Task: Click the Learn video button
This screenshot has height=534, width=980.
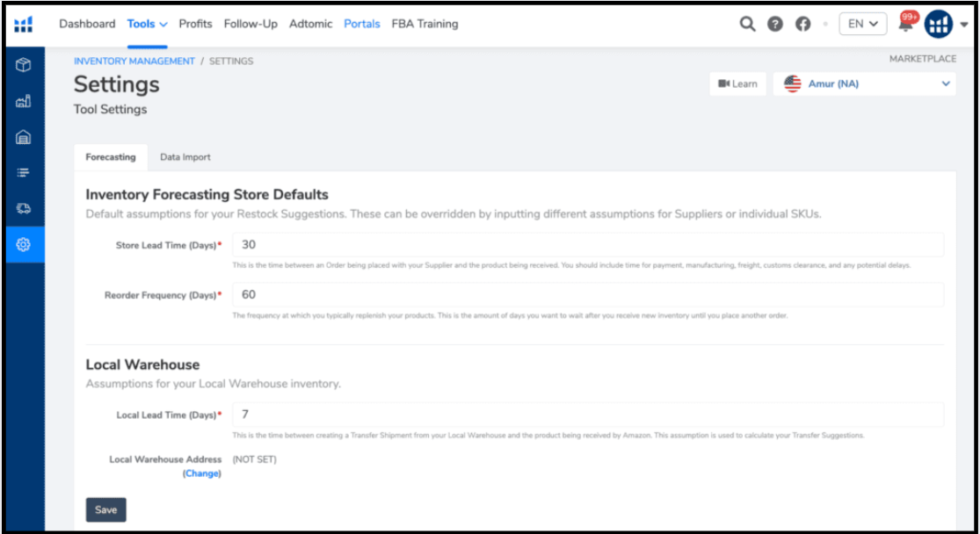Action: click(x=737, y=83)
